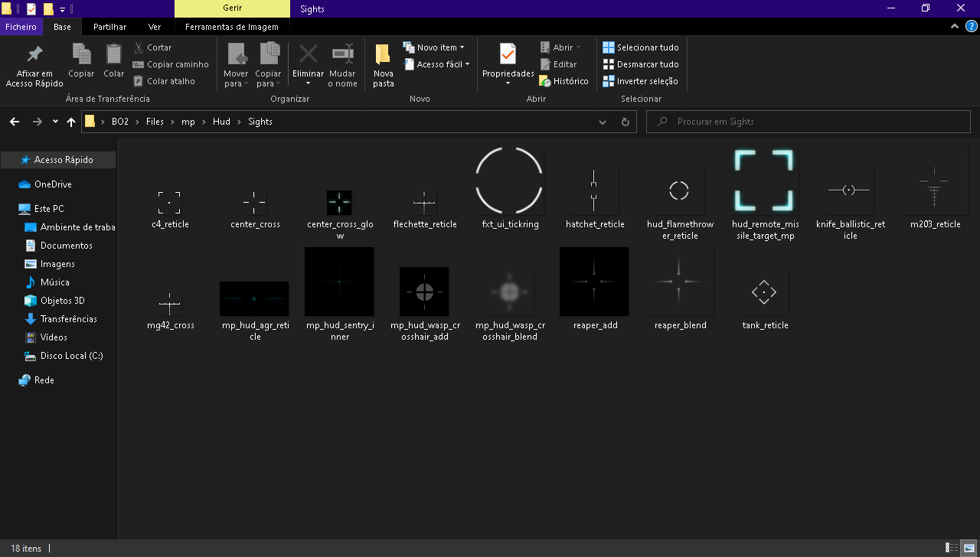
Task: Pin folder with Afixar em Acesso Rápido
Action: click(34, 66)
